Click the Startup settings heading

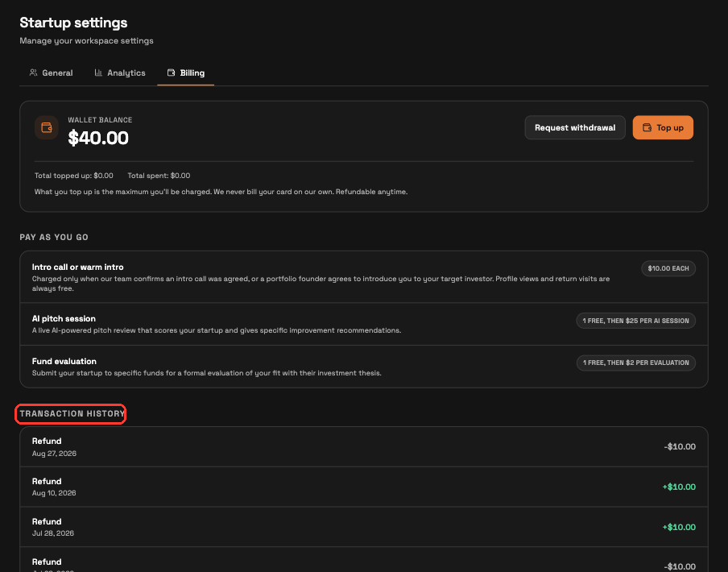click(x=73, y=23)
